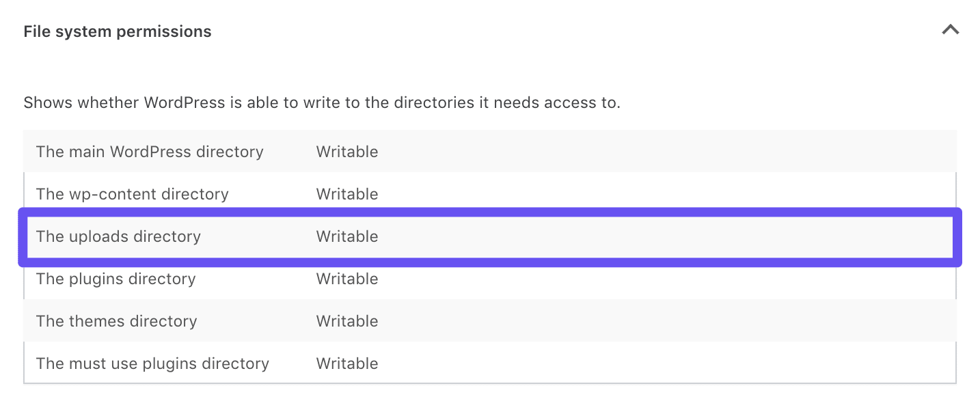Click Writable beside the themes directory
This screenshot has width=980, height=399.
point(346,320)
